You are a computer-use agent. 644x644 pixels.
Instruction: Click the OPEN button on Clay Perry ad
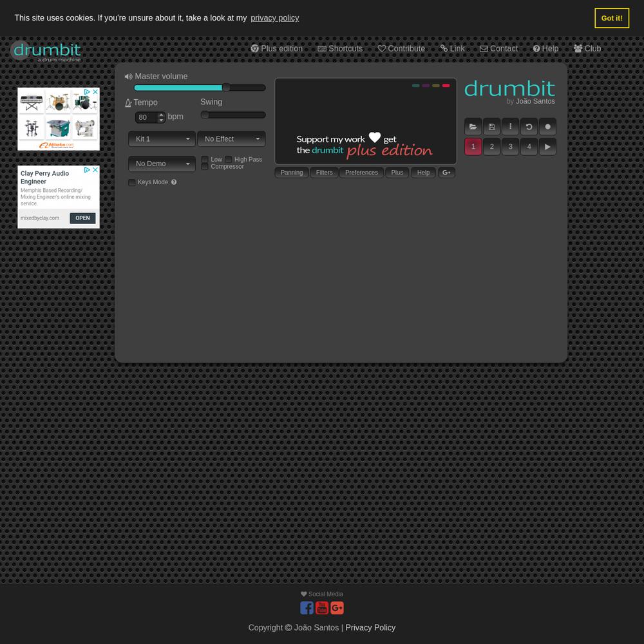(x=82, y=218)
